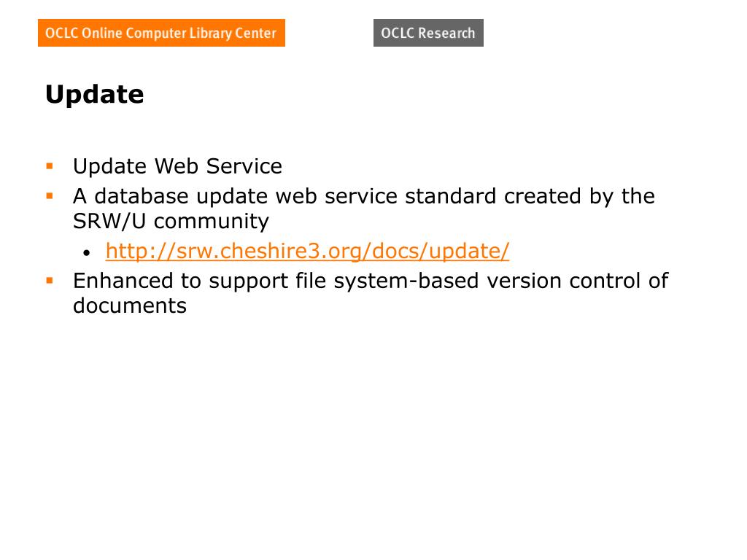Select the bold "Update" slide title
This screenshot has height=560, width=747.
point(95,95)
